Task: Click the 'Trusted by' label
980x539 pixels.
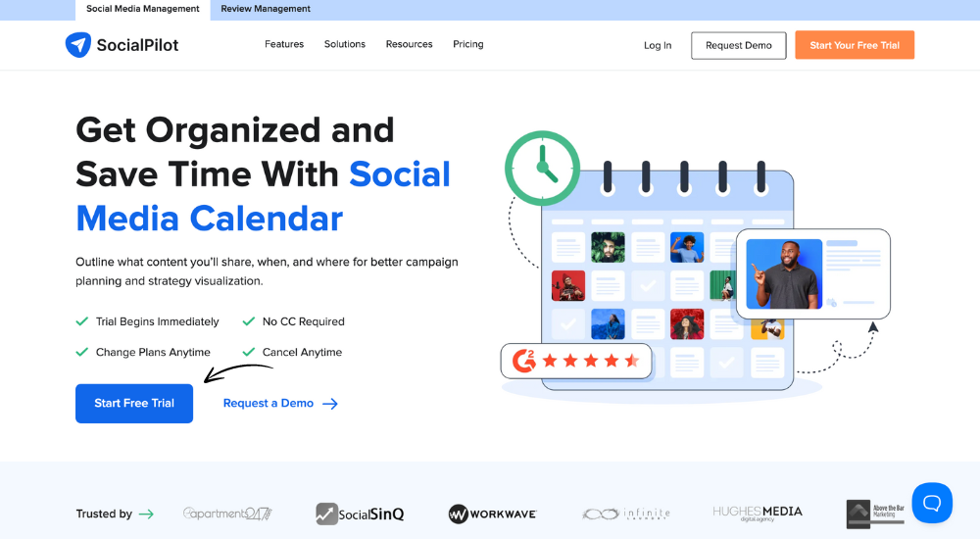Action: [104, 514]
